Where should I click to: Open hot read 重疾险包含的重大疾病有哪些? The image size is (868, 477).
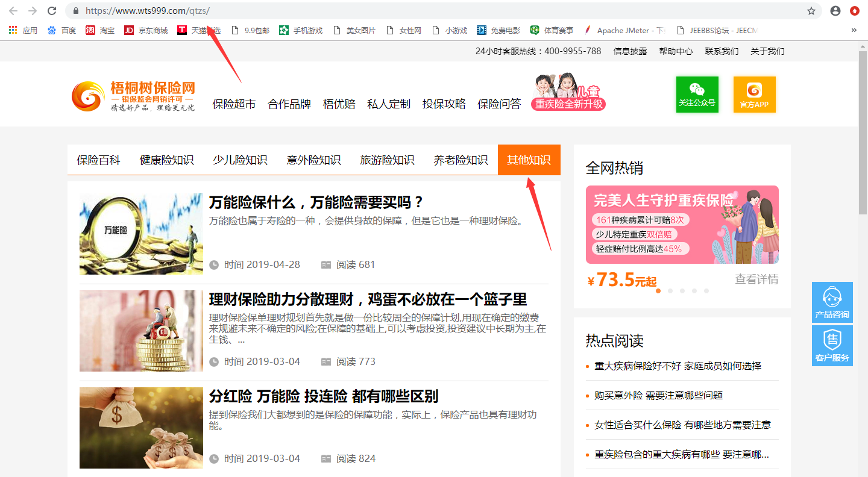pos(682,455)
